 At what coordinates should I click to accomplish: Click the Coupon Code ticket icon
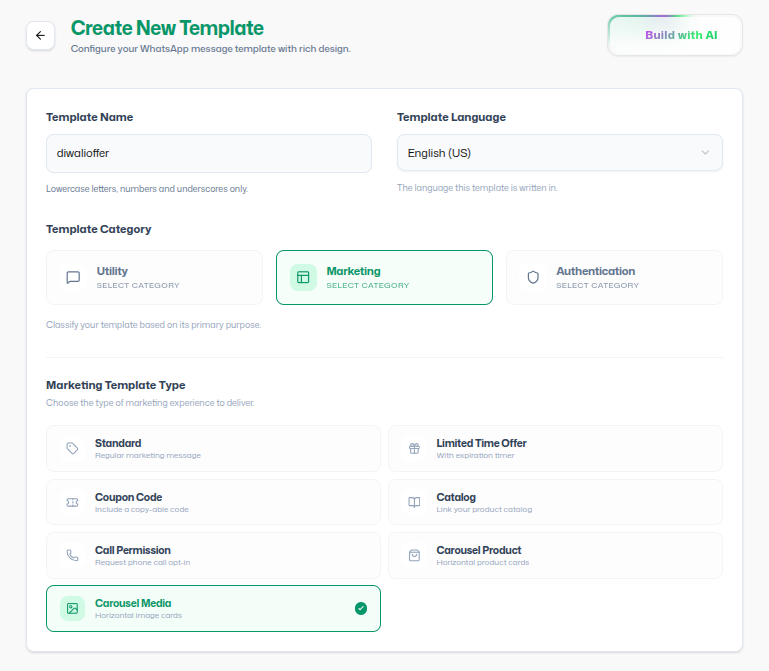point(72,502)
